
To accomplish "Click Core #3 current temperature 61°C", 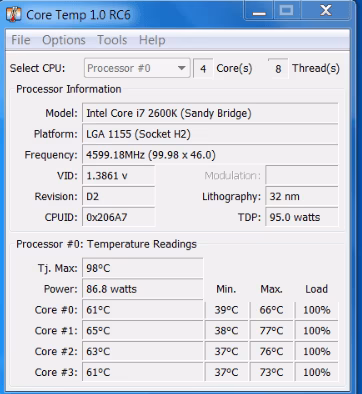I will [x=143, y=372].
